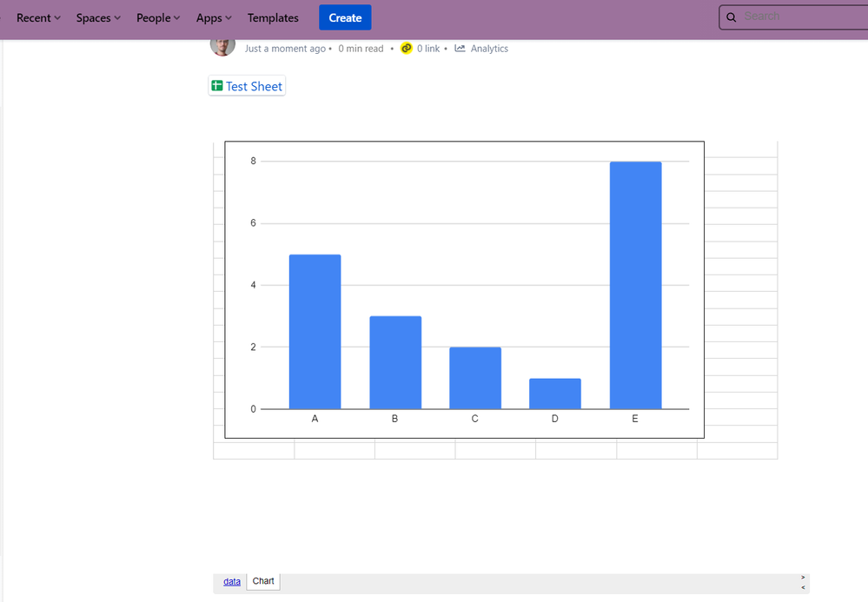
Task: Click the Search input field
Action: point(791,17)
